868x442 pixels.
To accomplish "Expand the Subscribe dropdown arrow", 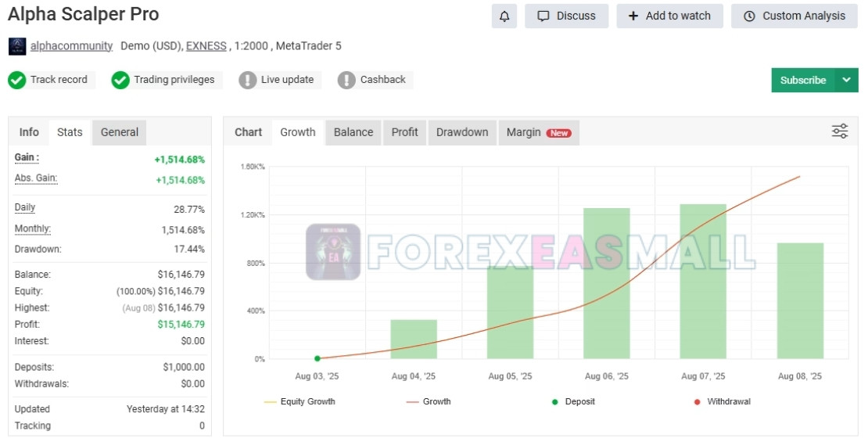I will tap(846, 81).
